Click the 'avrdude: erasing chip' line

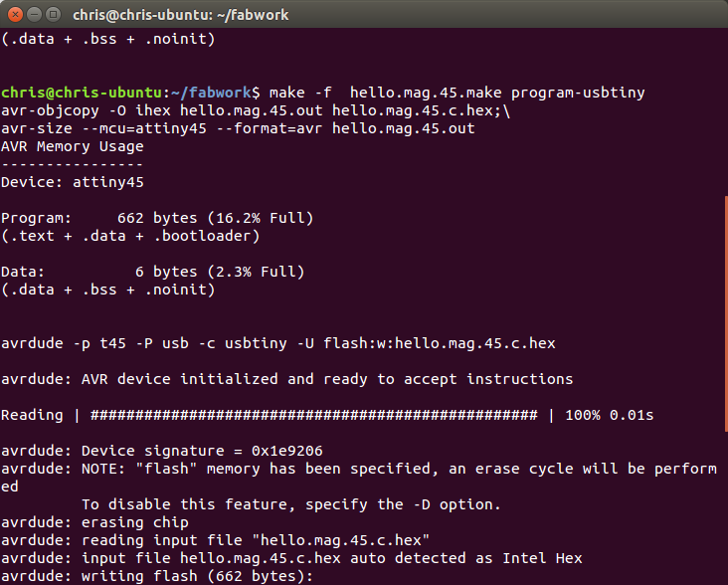coord(94,522)
